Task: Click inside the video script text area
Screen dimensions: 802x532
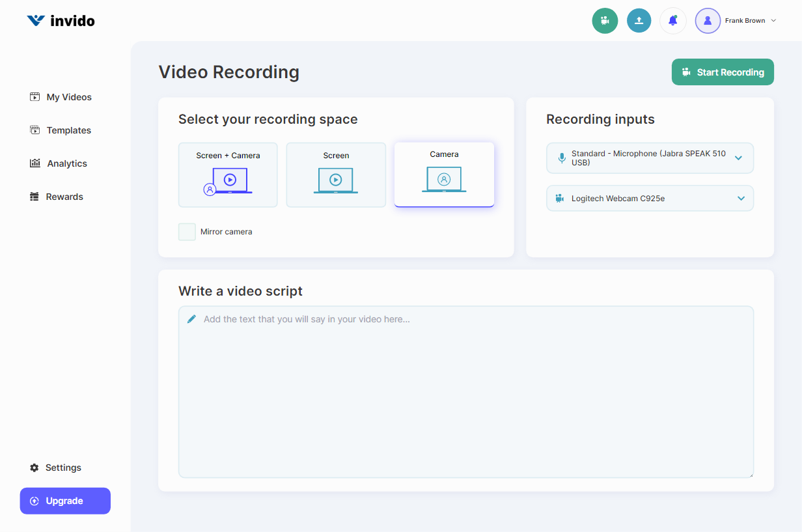Action: pos(466,391)
